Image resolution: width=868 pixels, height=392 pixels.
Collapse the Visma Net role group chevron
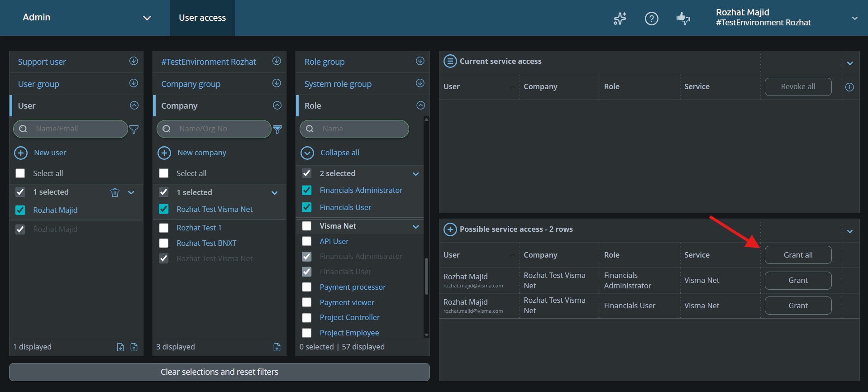click(x=416, y=226)
